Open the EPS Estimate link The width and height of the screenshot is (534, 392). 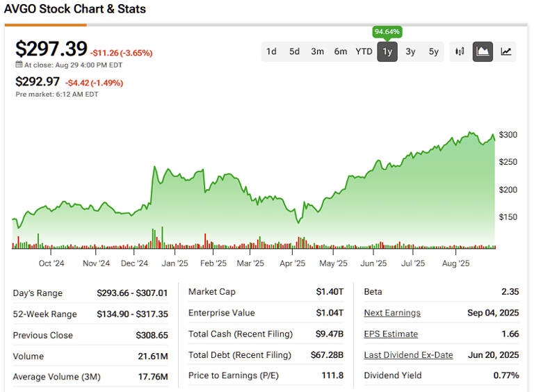coord(391,334)
